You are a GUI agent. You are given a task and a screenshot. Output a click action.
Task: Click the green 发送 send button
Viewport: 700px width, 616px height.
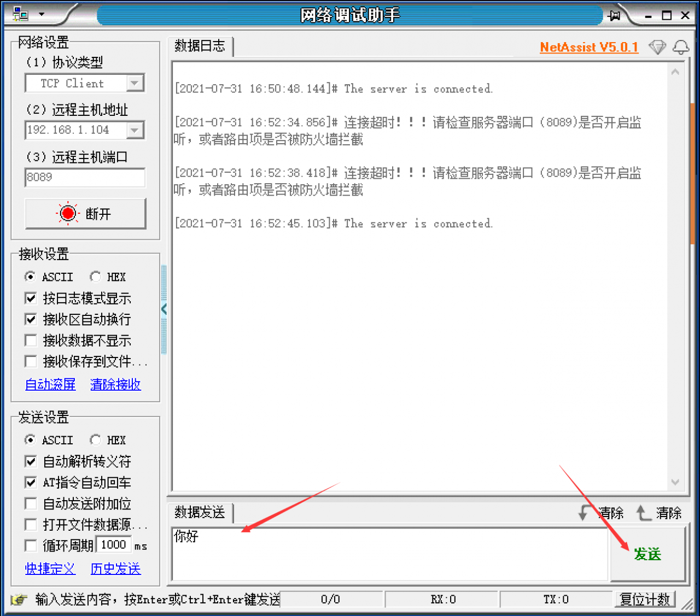click(x=647, y=554)
